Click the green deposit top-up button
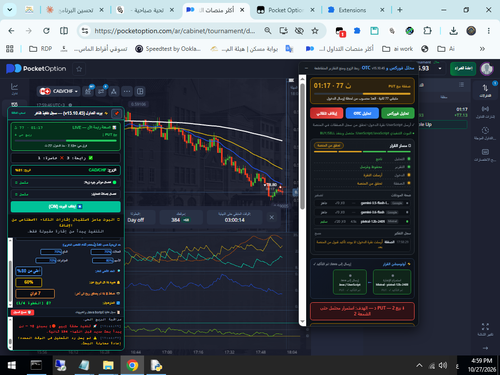The image size is (500, 375). [x=463, y=68]
